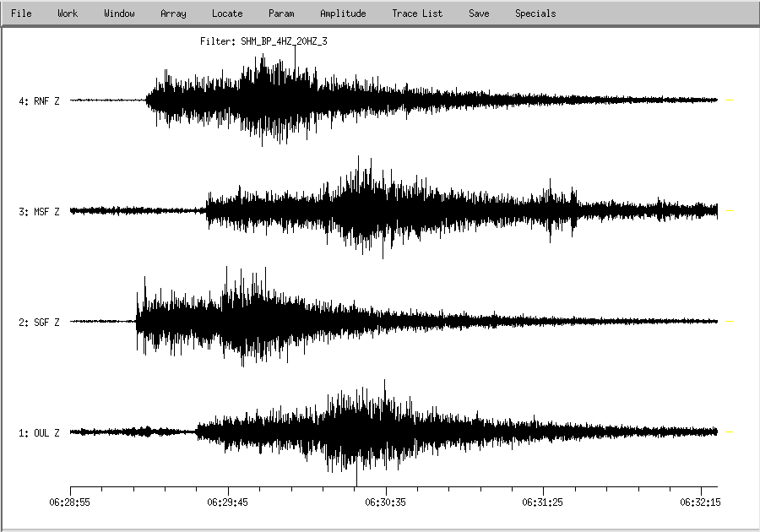Open the Work menu

[68, 14]
